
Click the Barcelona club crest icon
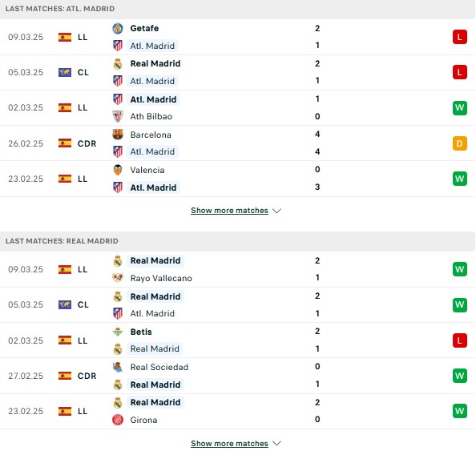pyautogui.click(x=118, y=135)
